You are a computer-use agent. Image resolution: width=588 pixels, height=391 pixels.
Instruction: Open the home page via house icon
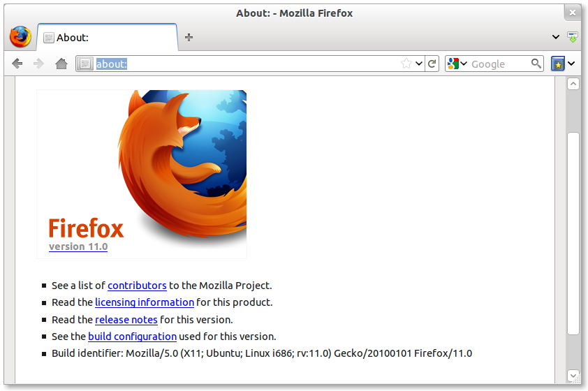tap(61, 64)
